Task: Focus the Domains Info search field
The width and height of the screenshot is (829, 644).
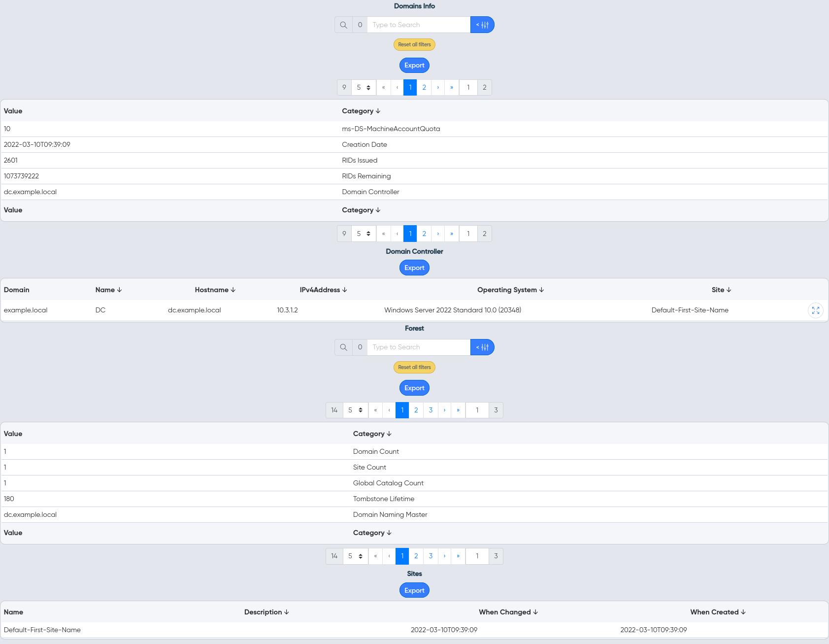Action: [419, 25]
